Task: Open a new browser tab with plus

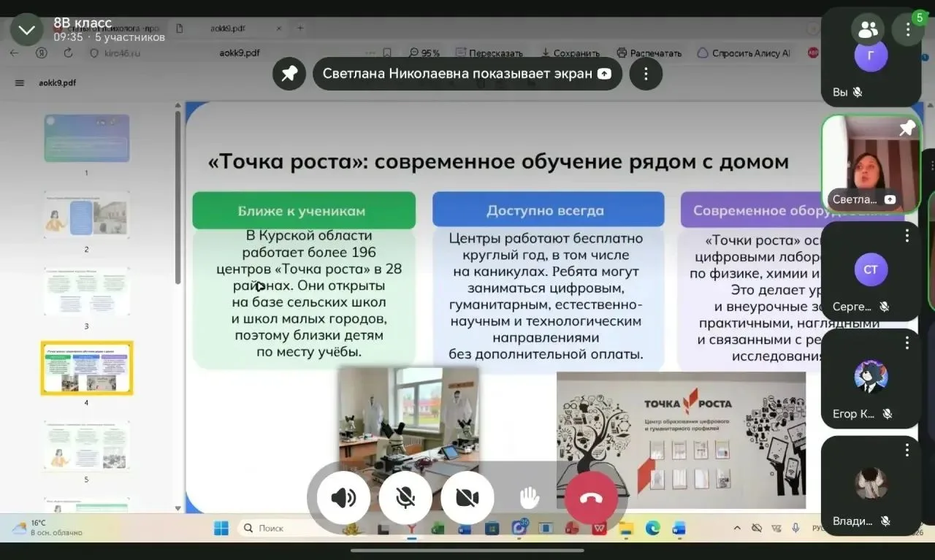Action: pyautogui.click(x=299, y=28)
